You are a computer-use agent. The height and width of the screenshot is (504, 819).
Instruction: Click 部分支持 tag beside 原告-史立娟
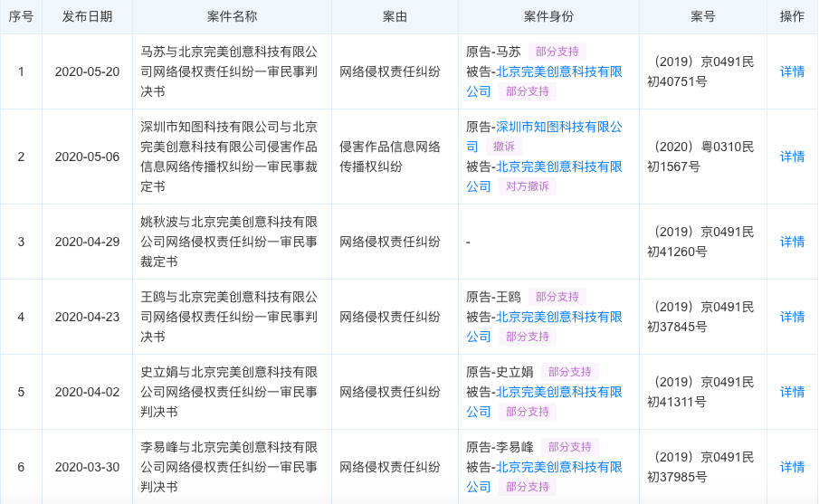point(570,372)
